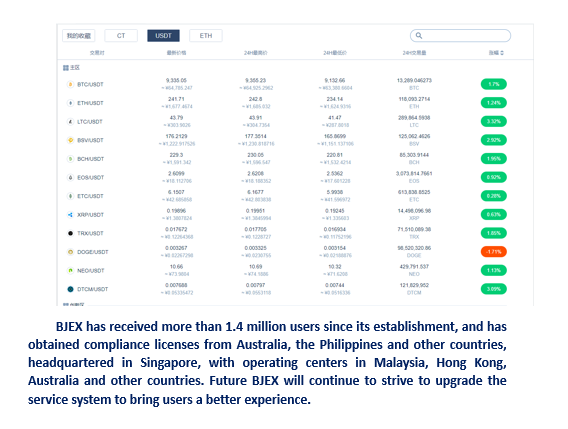Viewport: 568px width, 429px height.
Task: Click the 24H最高价 column header
Action: point(255,53)
